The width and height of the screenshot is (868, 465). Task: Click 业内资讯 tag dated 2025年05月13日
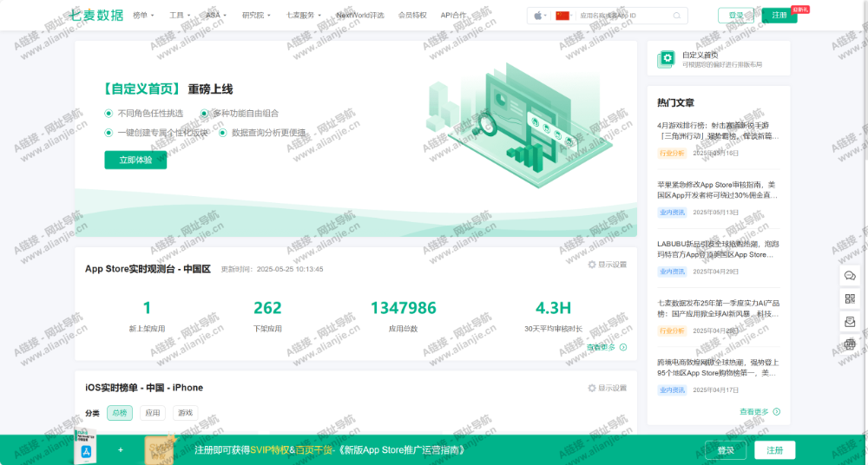coord(672,212)
